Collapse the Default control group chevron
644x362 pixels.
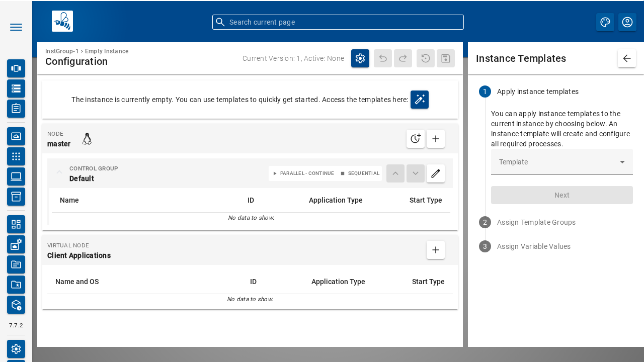59,172
